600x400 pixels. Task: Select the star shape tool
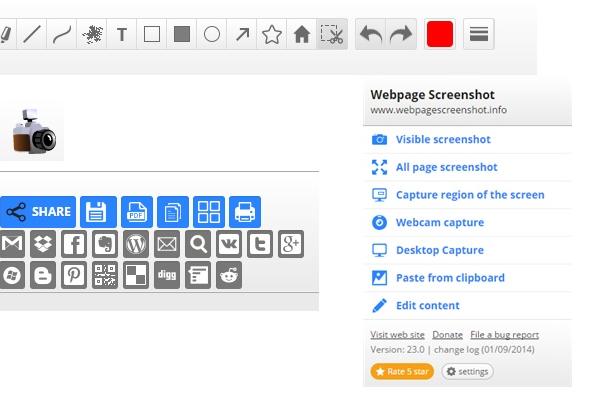coord(272,34)
